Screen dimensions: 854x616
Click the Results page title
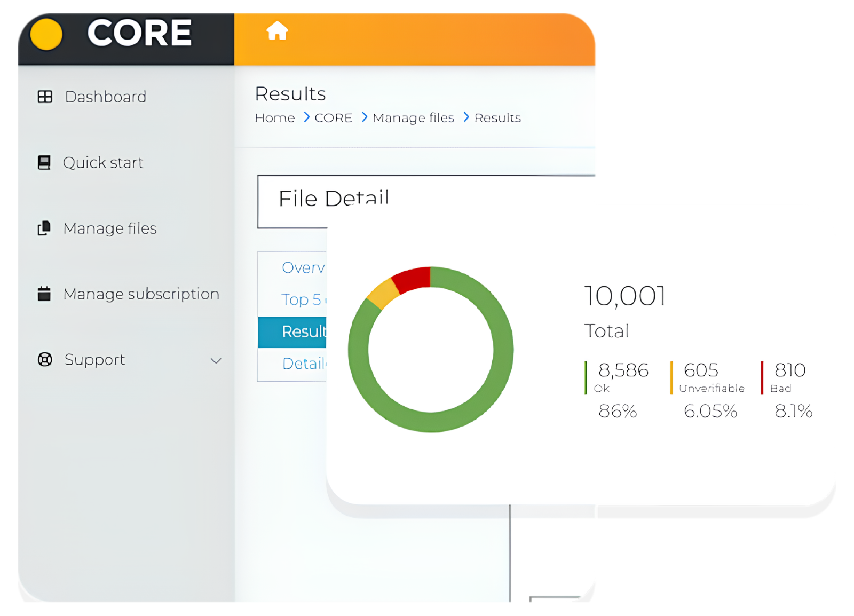290,94
